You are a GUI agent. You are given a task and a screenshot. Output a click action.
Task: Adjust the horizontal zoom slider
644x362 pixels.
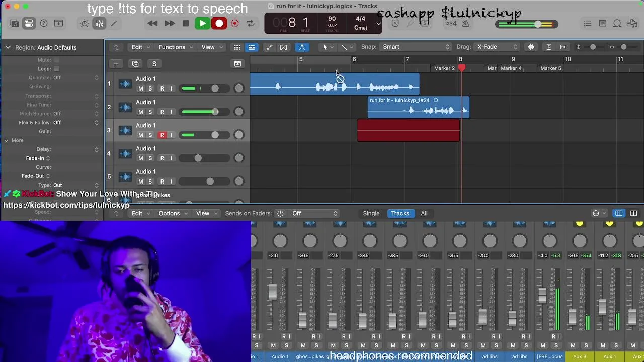click(x=623, y=47)
